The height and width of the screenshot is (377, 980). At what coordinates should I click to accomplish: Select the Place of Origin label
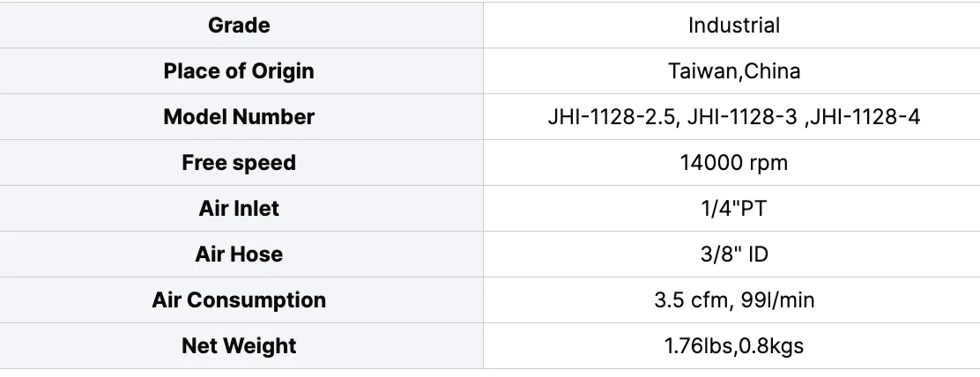point(239,71)
